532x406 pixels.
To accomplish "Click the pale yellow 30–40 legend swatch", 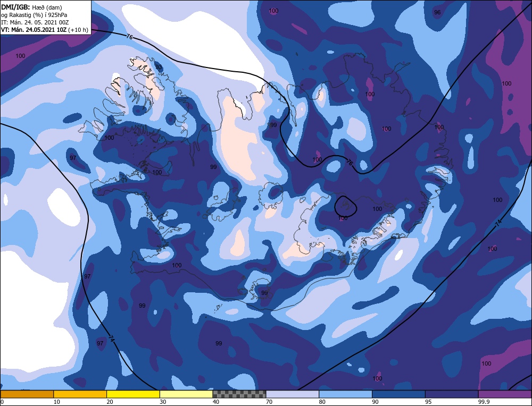I will pyautogui.click(x=186, y=394).
